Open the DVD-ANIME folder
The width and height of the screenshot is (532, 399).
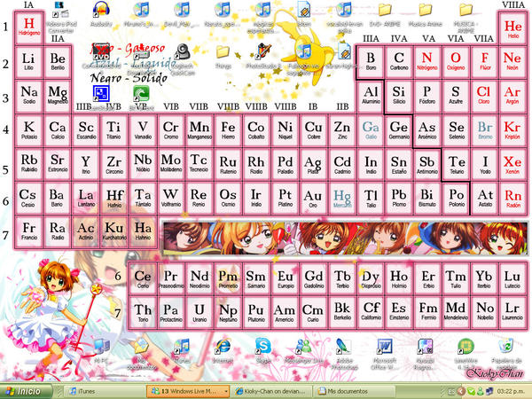tap(385, 10)
